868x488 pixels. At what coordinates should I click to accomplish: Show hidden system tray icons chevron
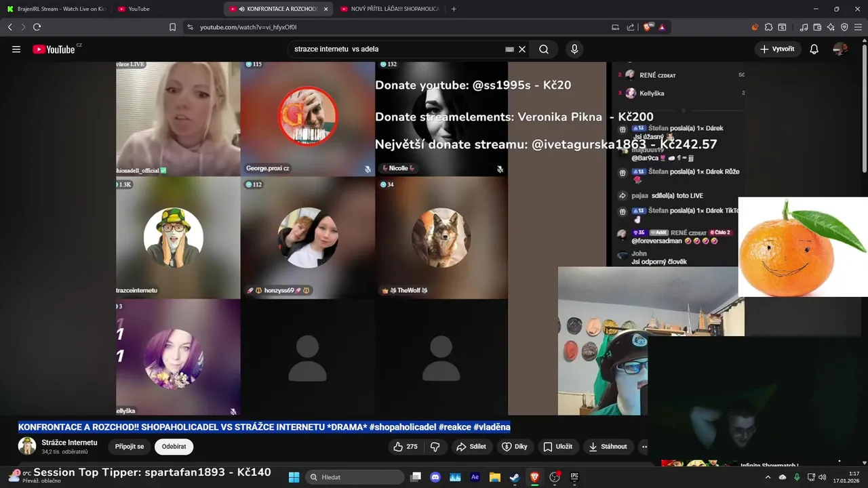tap(768, 477)
